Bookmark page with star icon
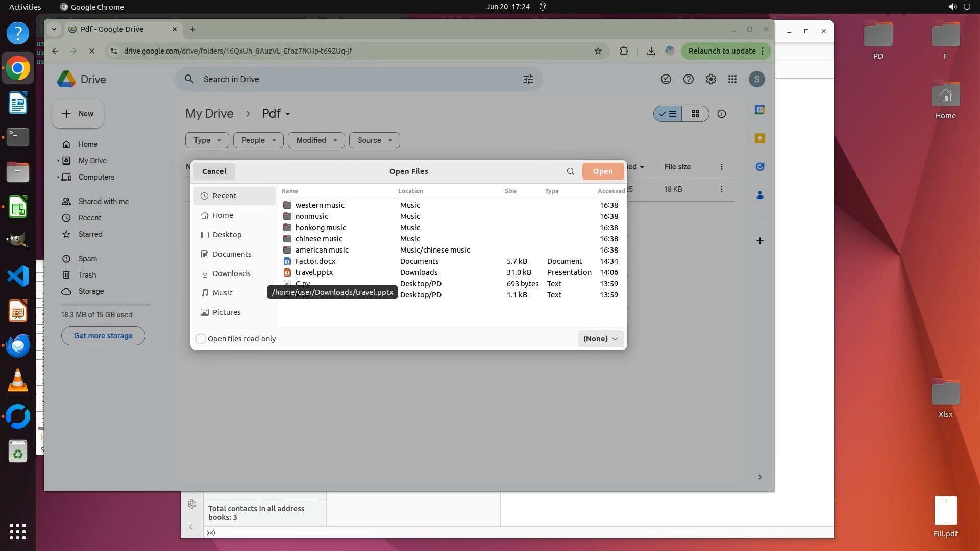Screen dimensions: 980x551 coord(598,51)
